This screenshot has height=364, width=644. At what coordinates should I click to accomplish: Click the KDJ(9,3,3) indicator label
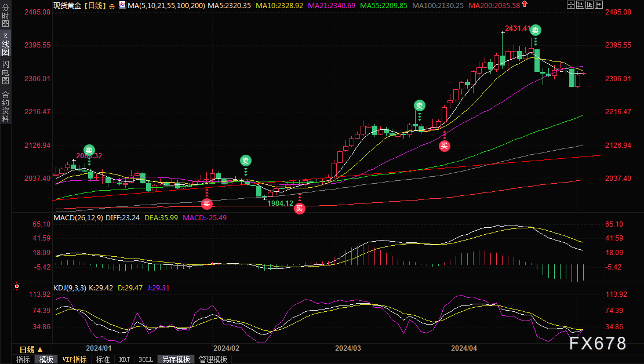70,288
